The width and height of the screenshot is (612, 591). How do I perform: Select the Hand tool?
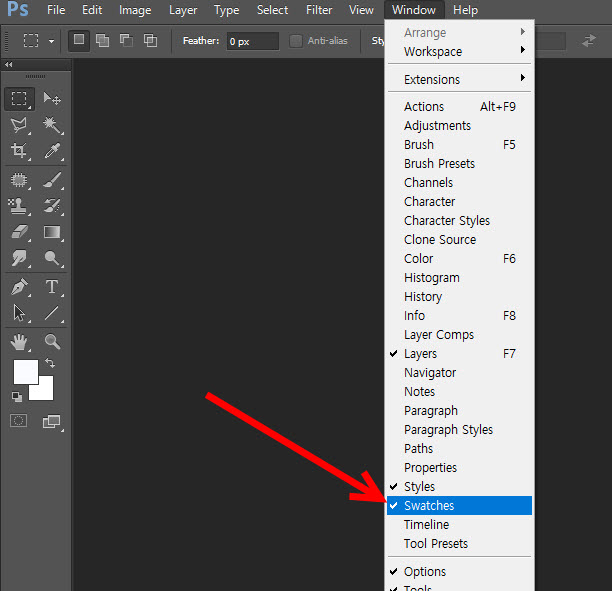pyautogui.click(x=19, y=342)
